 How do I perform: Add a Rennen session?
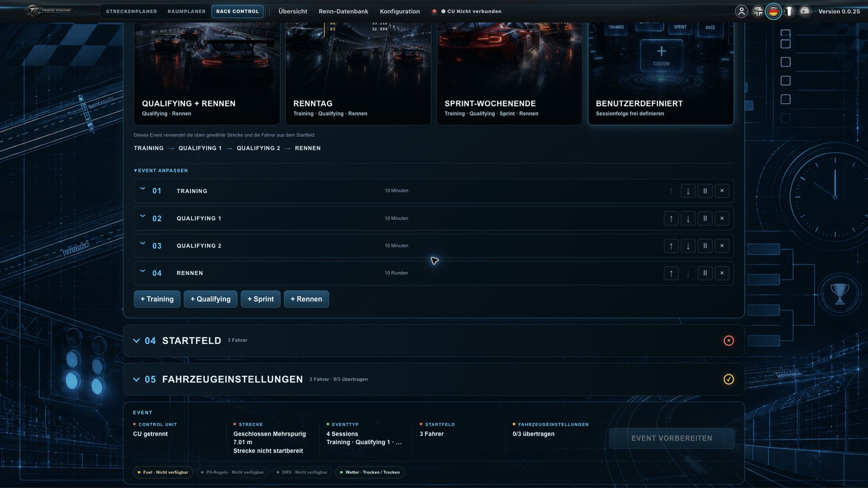tap(307, 299)
